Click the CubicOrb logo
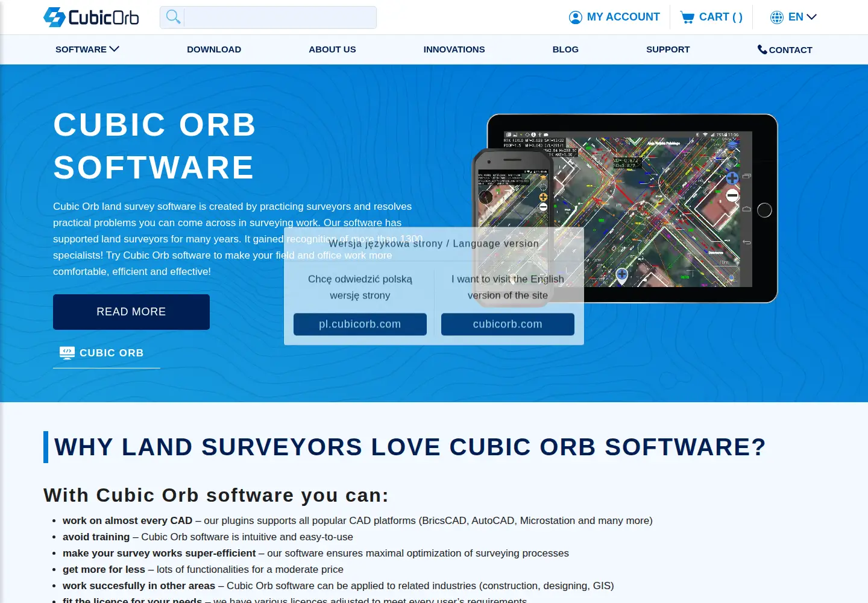 (91, 17)
